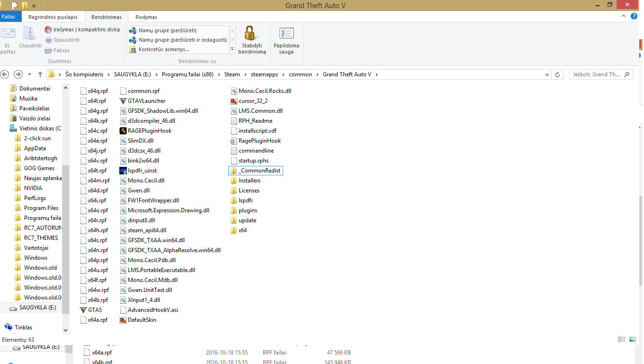This screenshot has height=364, width=644.
Task: Open Muzika in the navigation pane
Action: [x=24, y=99]
